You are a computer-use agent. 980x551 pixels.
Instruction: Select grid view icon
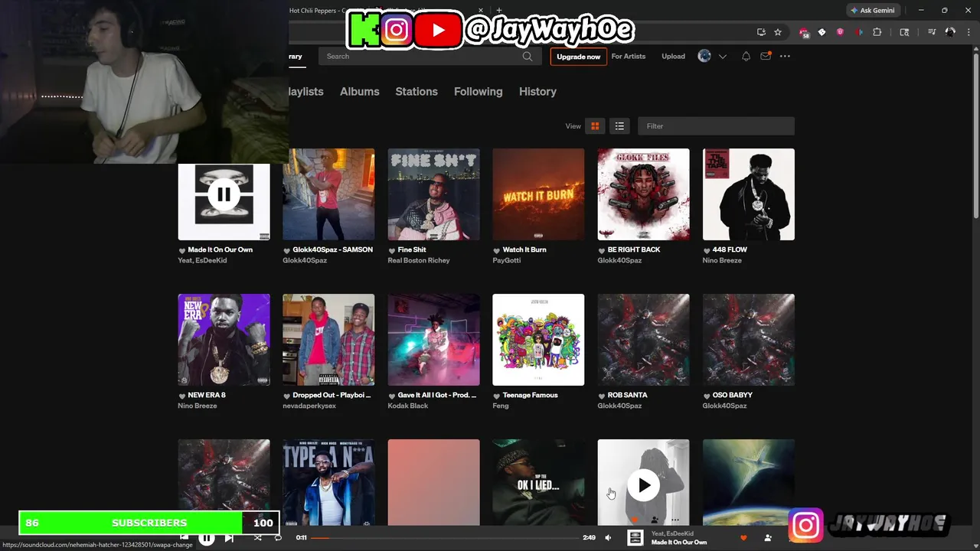coord(595,126)
